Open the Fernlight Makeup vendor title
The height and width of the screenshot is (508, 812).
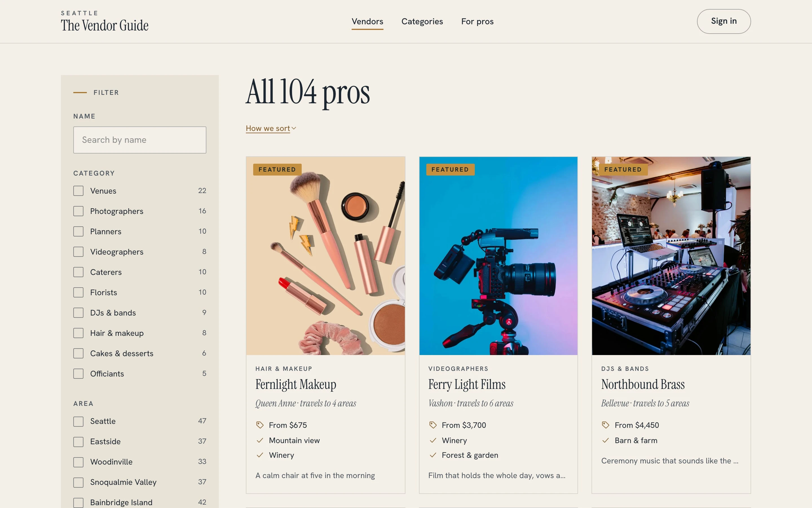tap(295, 384)
